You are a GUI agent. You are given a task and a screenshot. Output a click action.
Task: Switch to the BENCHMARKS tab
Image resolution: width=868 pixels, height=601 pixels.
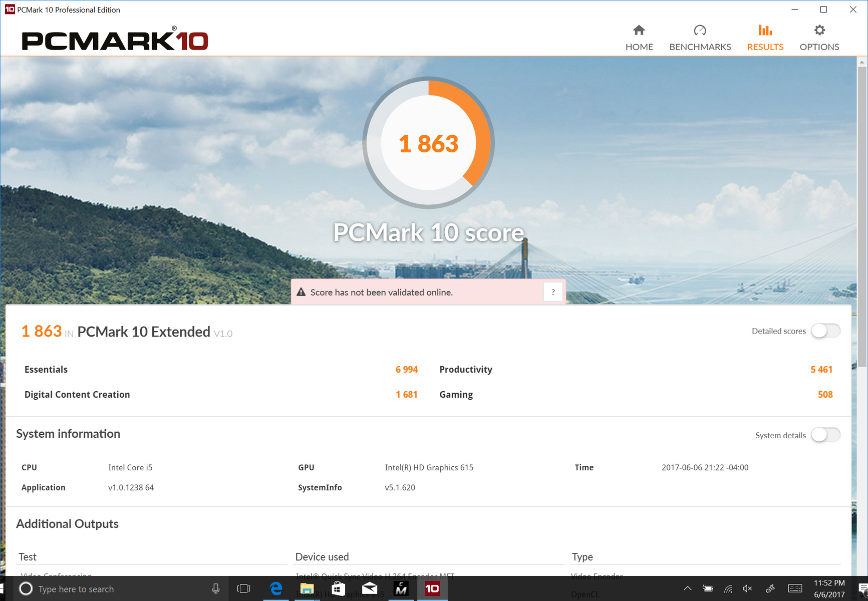click(x=700, y=38)
